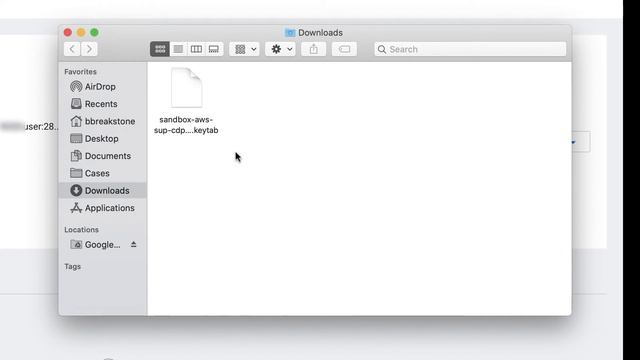The height and width of the screenshot is (360, 640).
Task: Open the gear Action menu
Action: click(x=280, y=49)
